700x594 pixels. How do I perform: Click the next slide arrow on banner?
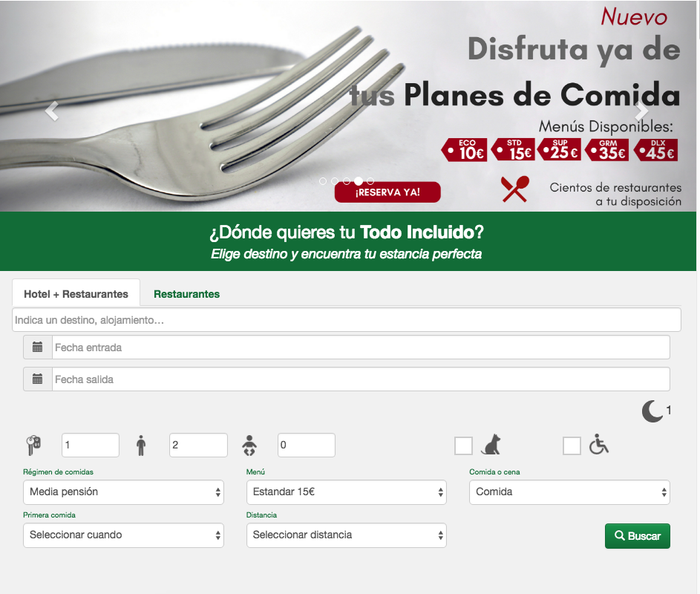pyautogui.click(x=641, y=111)
